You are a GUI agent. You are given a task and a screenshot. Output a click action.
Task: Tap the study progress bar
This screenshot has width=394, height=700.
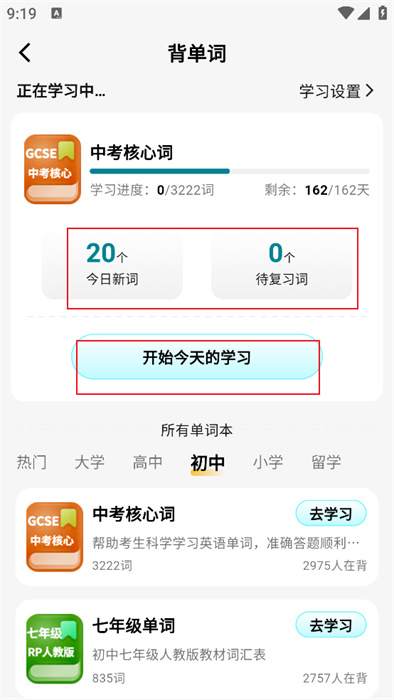(230, 171)
